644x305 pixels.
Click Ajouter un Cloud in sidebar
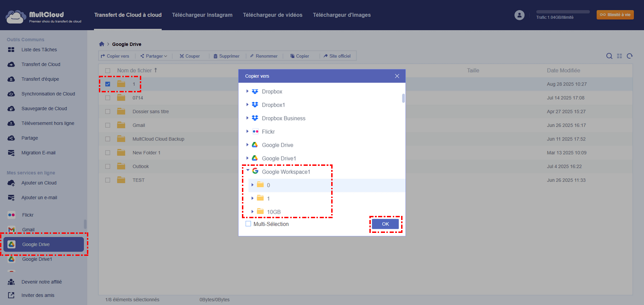click(x=39, y=183)
